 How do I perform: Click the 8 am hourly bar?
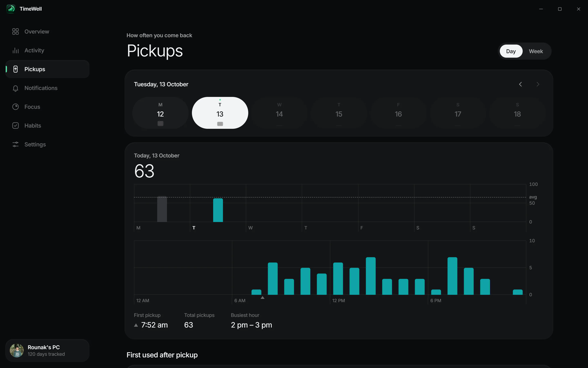(x=273, y=278)
